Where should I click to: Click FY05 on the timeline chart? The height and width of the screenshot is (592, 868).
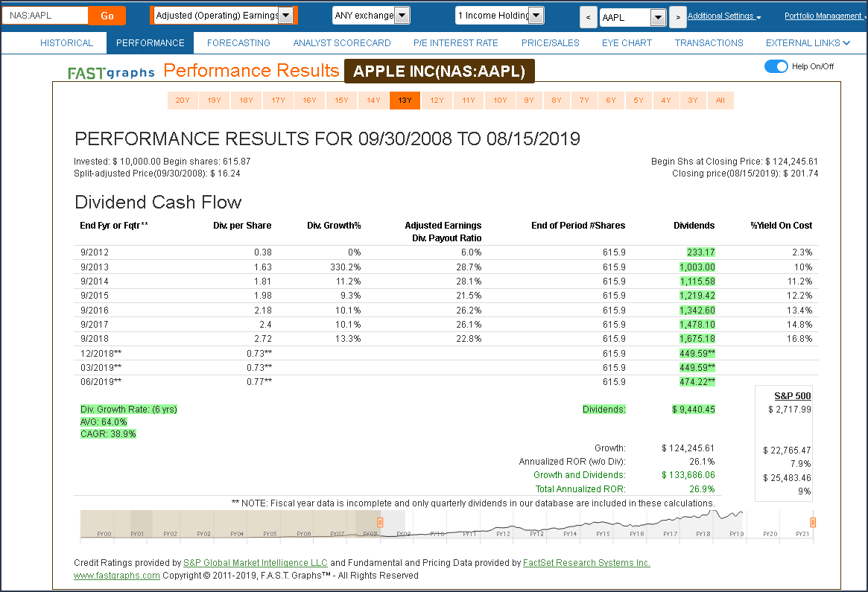click(270, 534)
